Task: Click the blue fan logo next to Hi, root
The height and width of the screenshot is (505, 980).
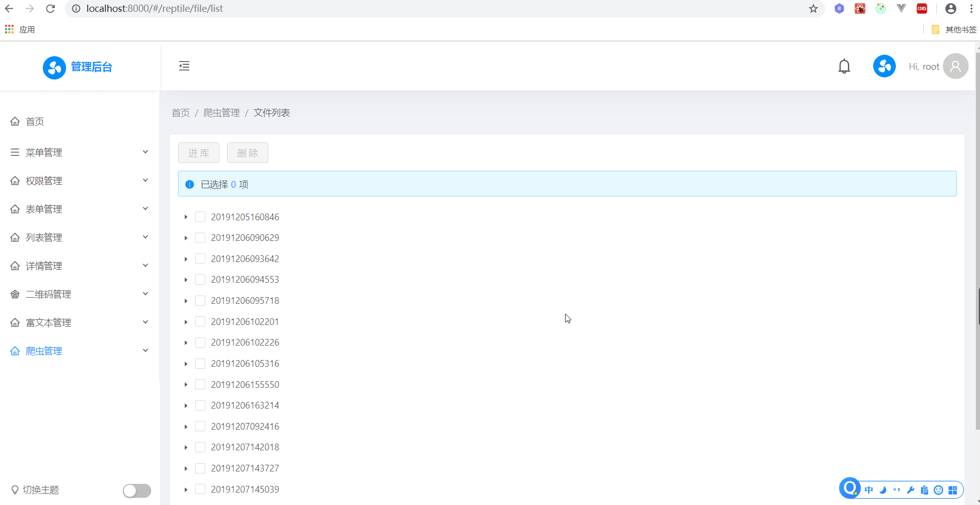Action: coord(885,66)
